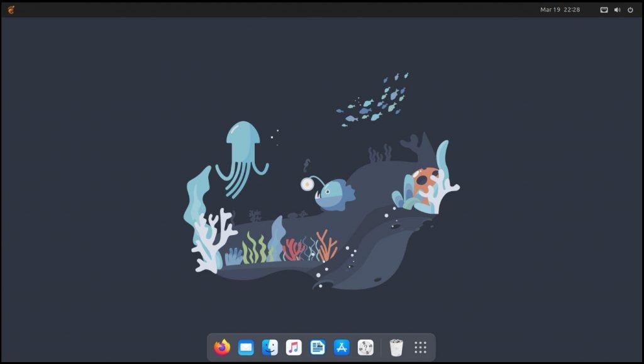Click Mar 19 date in the top bar
This screenshot has width=644, height=364.
549,9
